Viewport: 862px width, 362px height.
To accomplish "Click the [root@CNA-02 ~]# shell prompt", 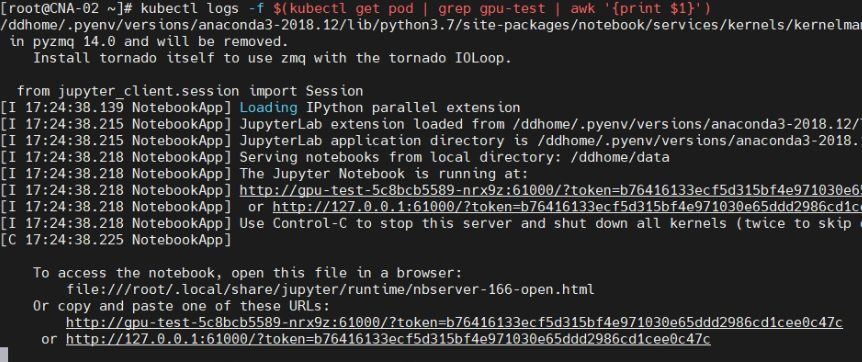I will pyautogui.click(x=66, y=9).
